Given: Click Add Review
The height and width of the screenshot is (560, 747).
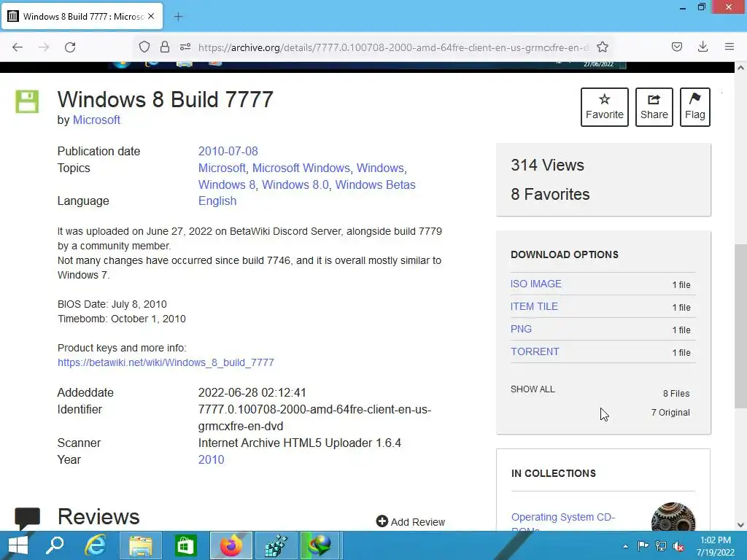Looking at the screenshot, I should [x=411, y=522].
